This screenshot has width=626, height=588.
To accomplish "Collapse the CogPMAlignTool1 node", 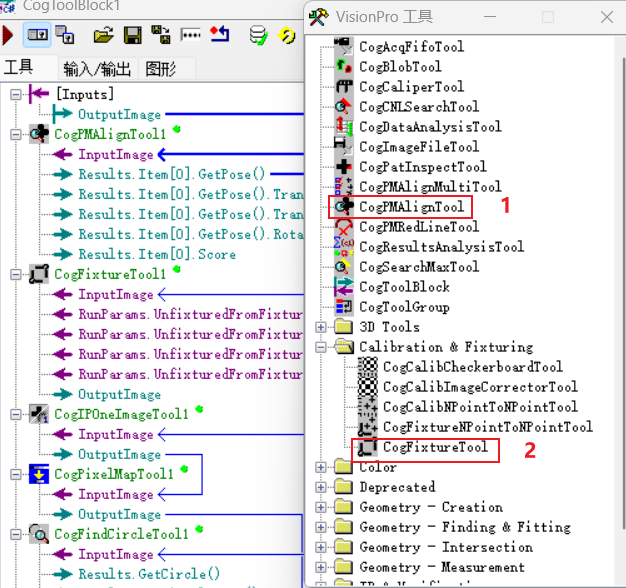I will click(16, 135).
